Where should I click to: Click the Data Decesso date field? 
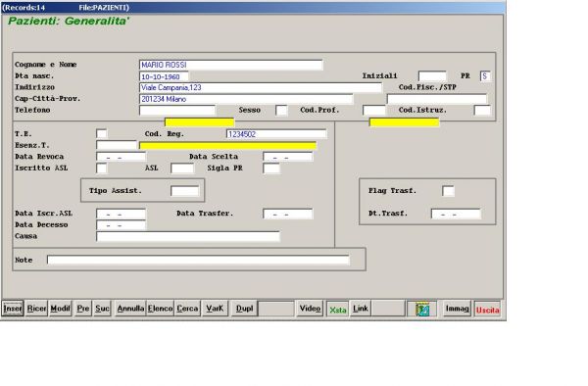click(121, 225)
